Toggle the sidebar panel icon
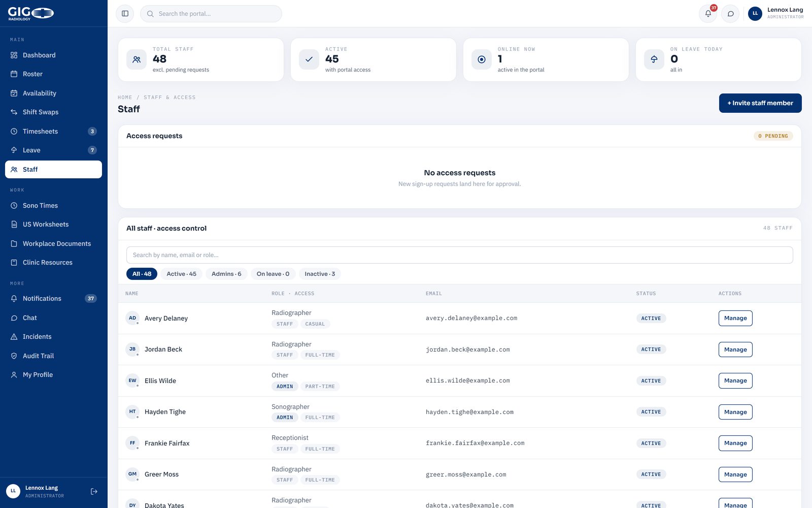812x508 pixels. tap(125, 14)
